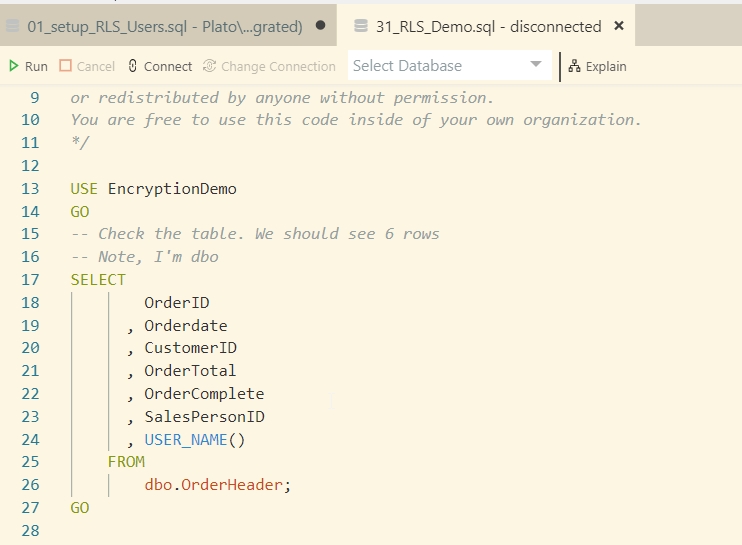
Task: Click the Cancel query stop icon
Action: (66, 66)
